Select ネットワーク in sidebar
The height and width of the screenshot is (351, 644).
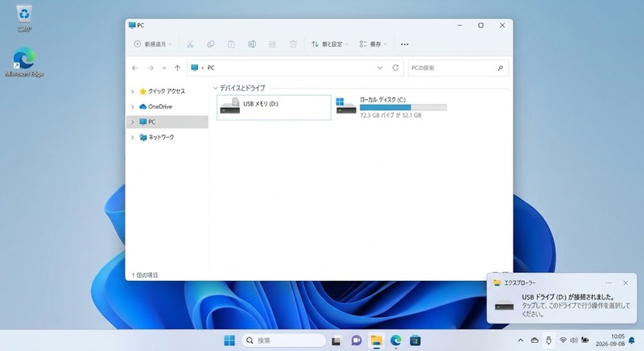[156, 138]
